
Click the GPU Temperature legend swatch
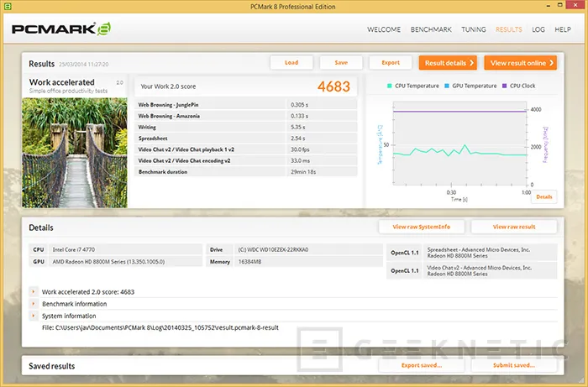point(447,86)
